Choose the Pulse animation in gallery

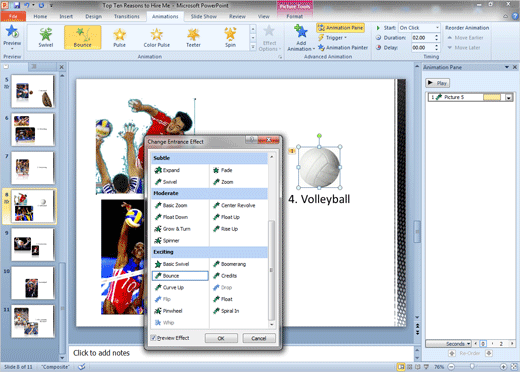pyautogui.click(x=119, y=37)
